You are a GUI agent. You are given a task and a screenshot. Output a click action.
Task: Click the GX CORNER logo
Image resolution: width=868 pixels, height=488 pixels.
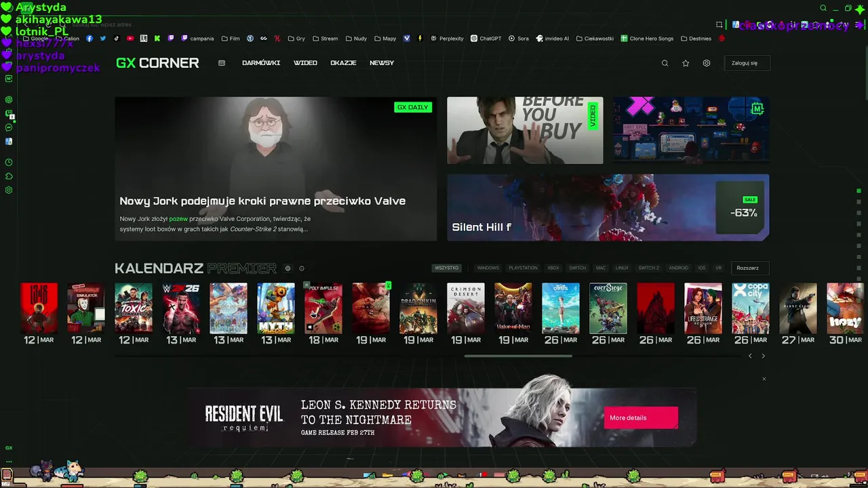[157, 63]
